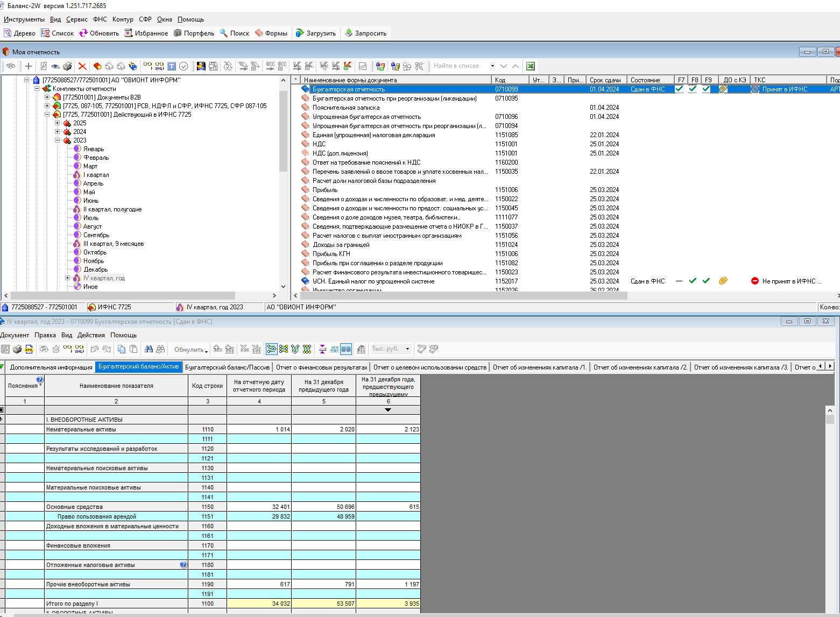Click the save diskette icon in document toolbar

[x=5, y=349]
